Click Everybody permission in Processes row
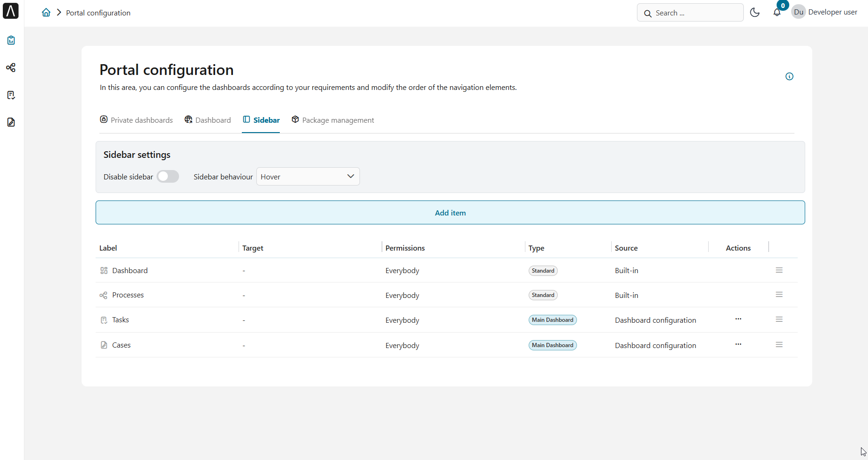The width and height of the screenshot is (868, 460). [402, 296]
